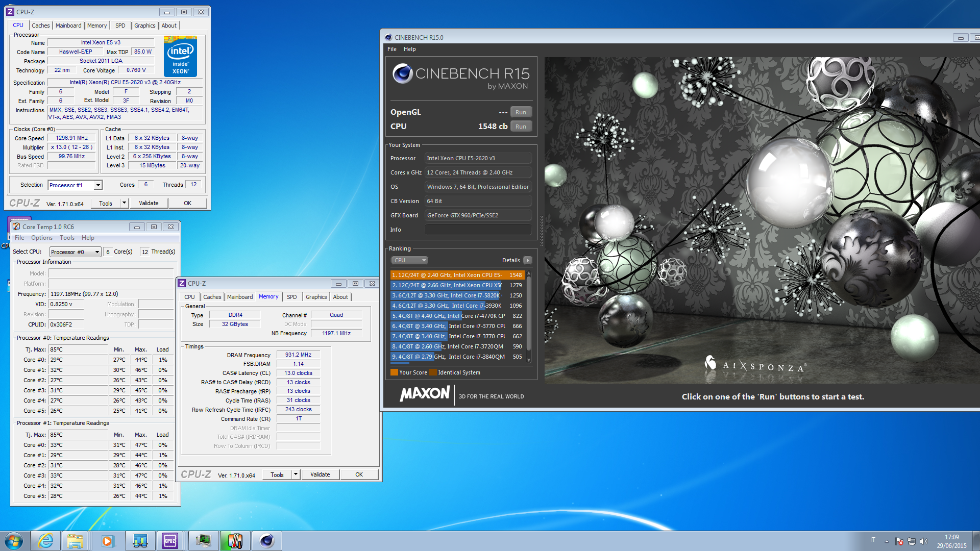Open Core Temp Help menu
This screenshot has height=551, width=980.
(x=88, y=238)
